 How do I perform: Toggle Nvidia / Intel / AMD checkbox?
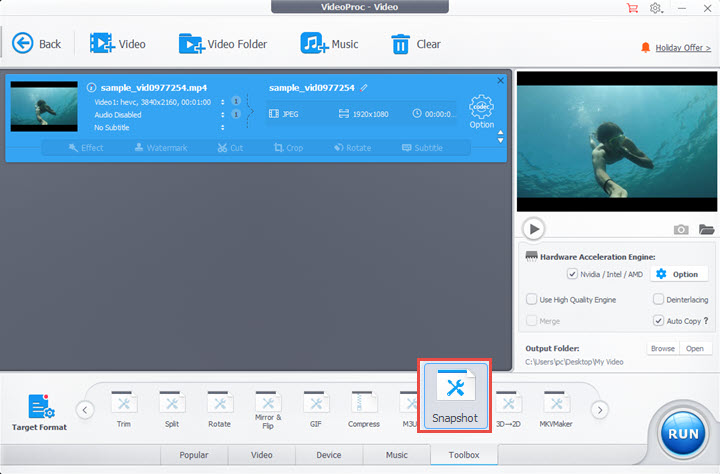572,274
